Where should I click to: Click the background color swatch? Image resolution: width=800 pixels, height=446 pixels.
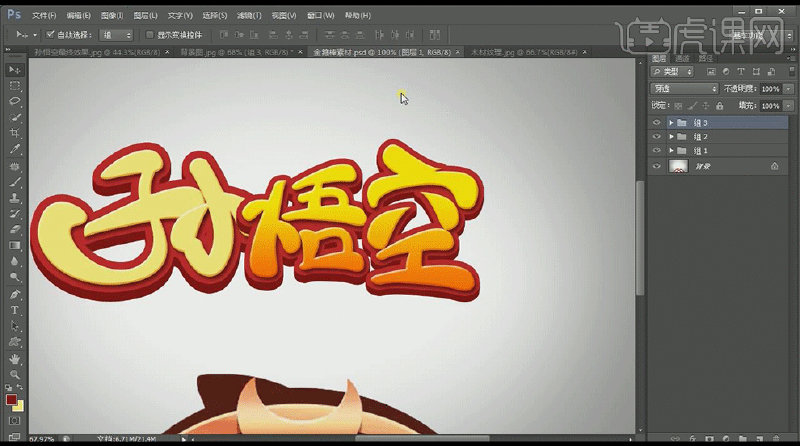tap(18, 406)
